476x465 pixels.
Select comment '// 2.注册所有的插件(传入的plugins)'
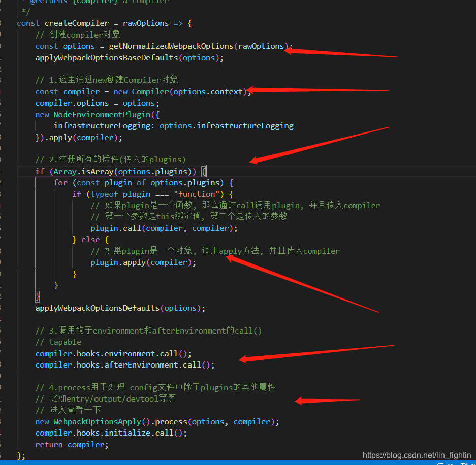coord(111,159)
